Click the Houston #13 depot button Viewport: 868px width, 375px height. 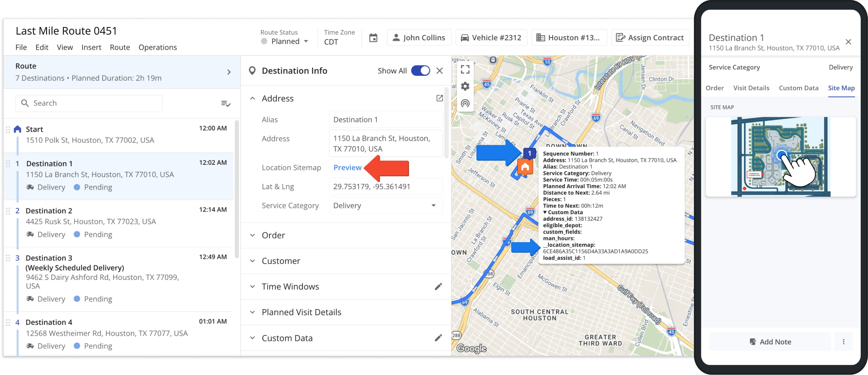(569, 38)
